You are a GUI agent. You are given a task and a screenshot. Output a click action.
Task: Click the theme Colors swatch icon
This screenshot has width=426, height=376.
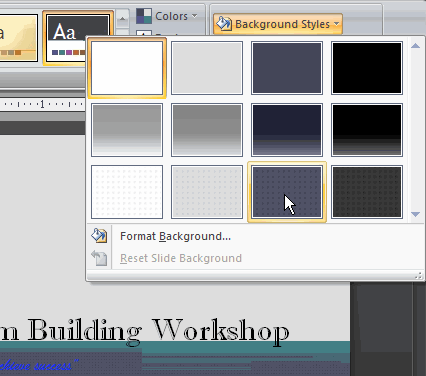pyautogui.click(x=144, y=16)
